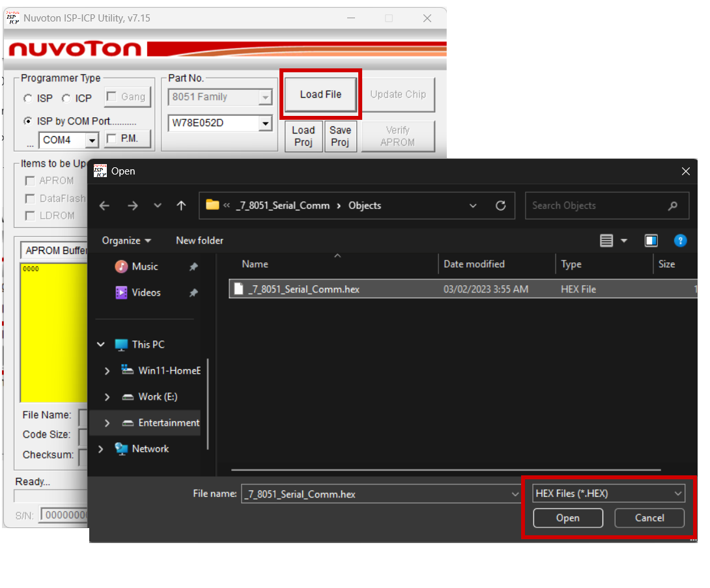Select the Entertainment drive

click(x=169, y=423)
